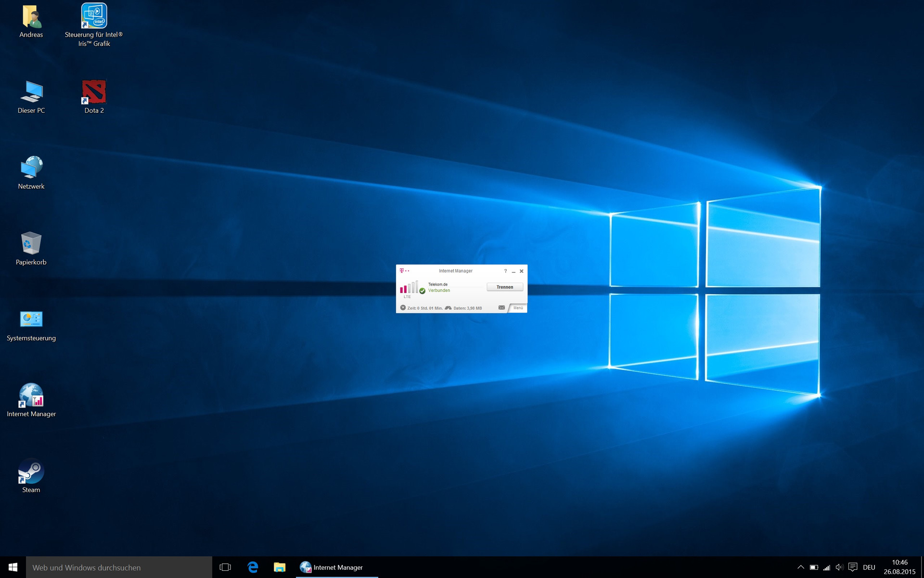Open the Action Center notification icon
This screenshot has width=924, height=578.
(x=853, y=567)
